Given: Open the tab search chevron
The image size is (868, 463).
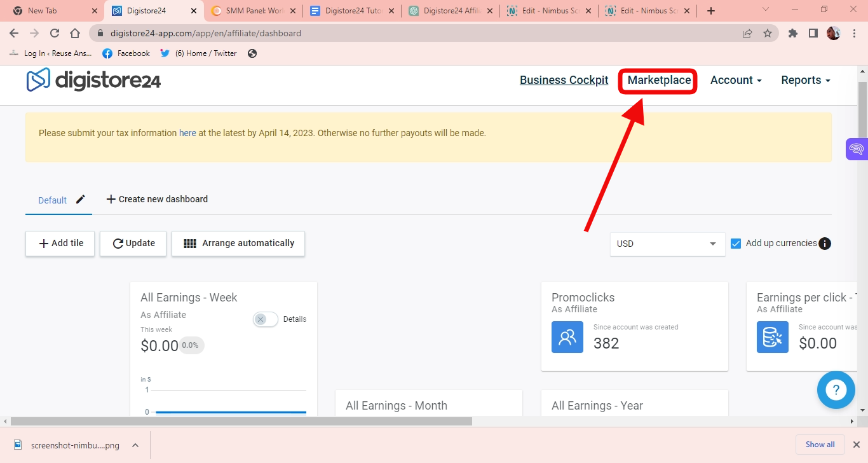Looking at the screenshot, I should 766,10.
